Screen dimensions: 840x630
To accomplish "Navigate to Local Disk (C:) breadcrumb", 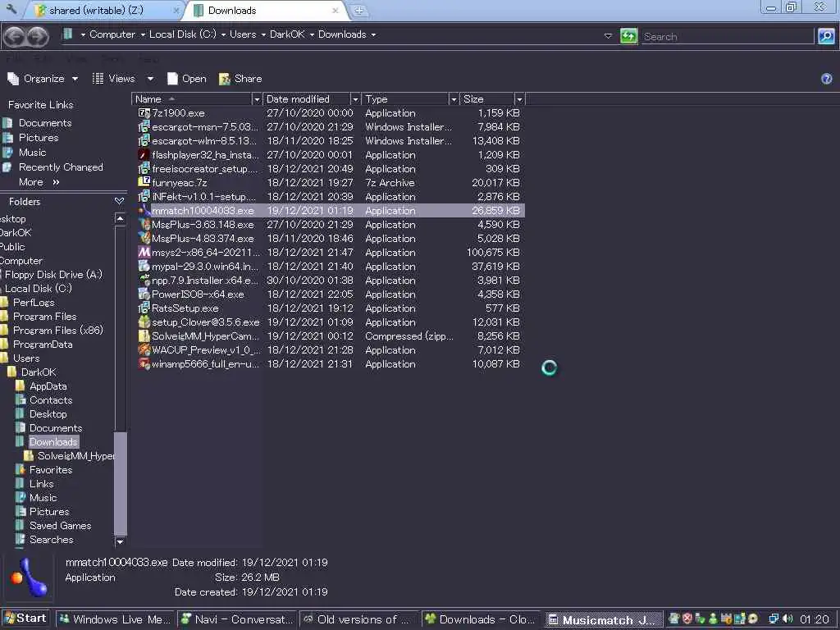I will click(182, 34).
